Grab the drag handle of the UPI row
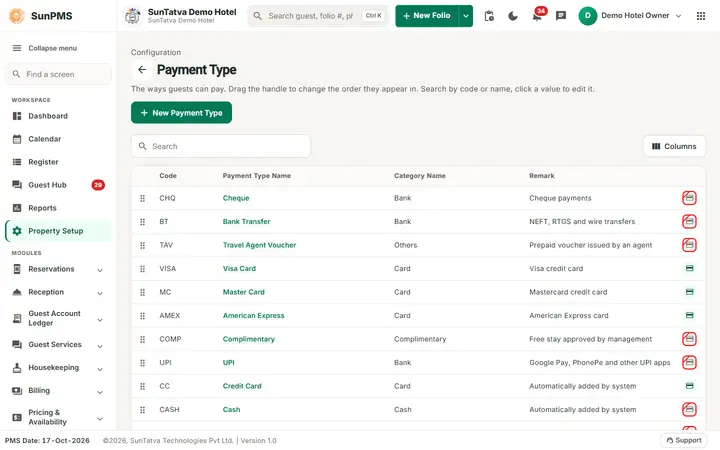The height and width of the screenshot is (450, 720). coord(142,363)
